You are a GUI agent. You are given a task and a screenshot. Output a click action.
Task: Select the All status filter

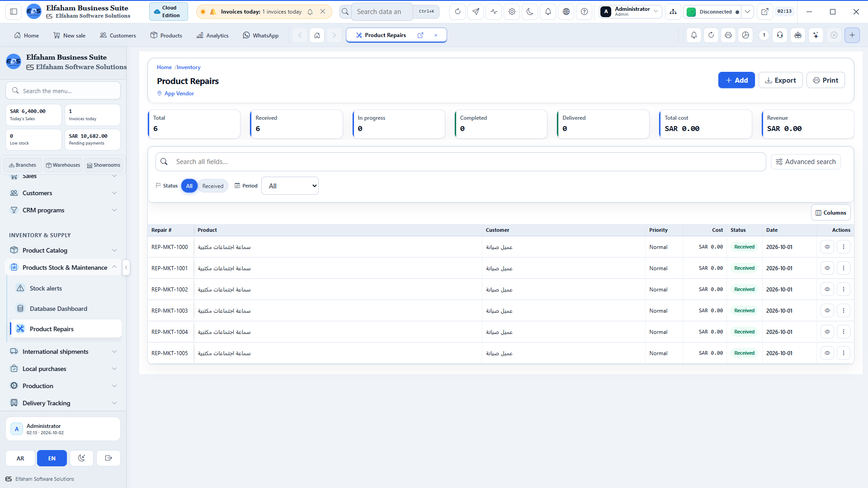[189, 186]
